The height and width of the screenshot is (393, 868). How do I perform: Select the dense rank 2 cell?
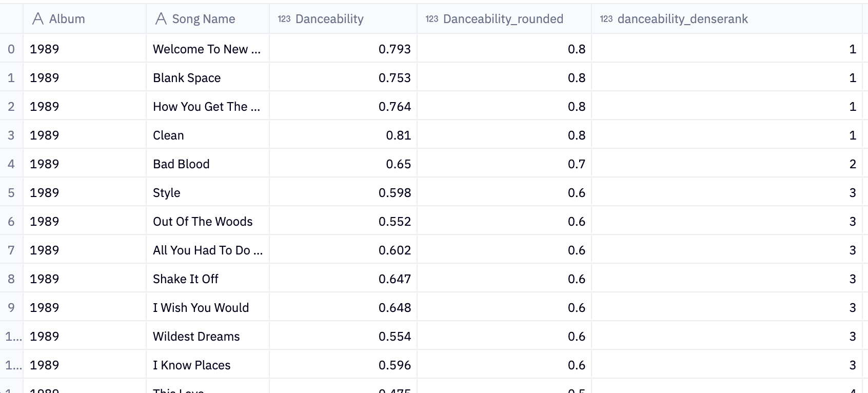tap(852, 164)
